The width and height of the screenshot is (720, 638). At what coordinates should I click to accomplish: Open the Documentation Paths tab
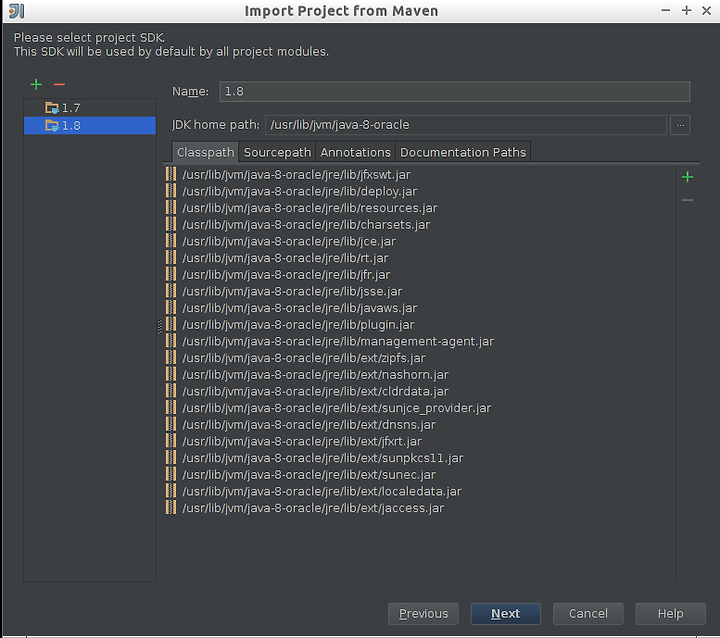click(x=463, y=152)
